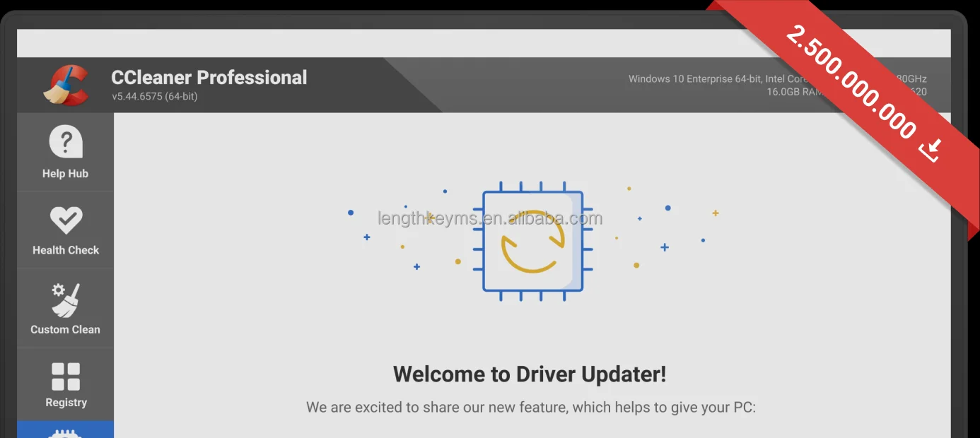The height and width of the screenshot is (438, 980).
Task: Click the alibaba.com watermark text
Action: click(x=490, y=218)
